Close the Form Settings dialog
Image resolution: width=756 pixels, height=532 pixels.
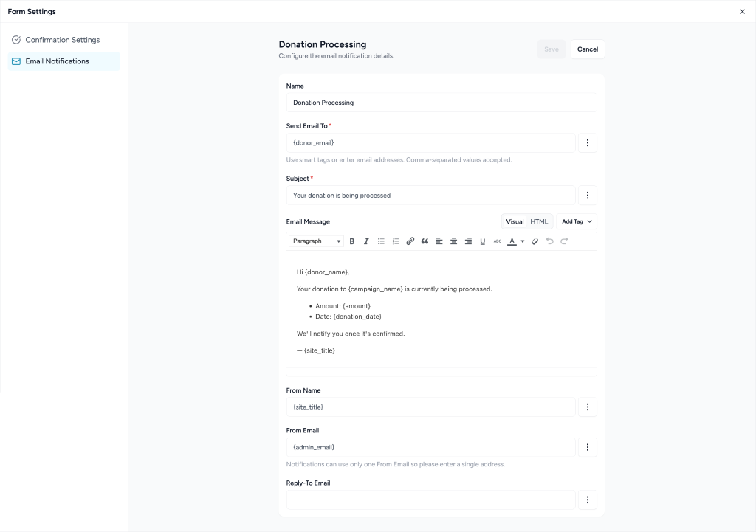click(x=743, y=12)
